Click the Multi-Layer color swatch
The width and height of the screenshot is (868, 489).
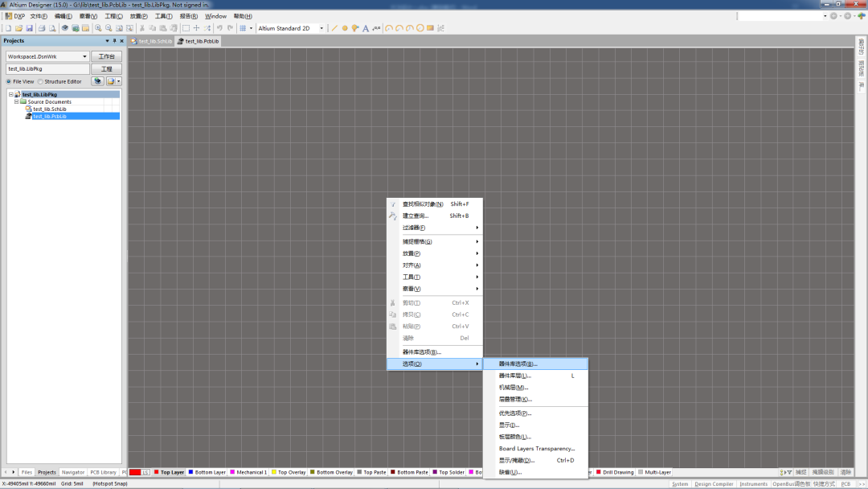641,472
